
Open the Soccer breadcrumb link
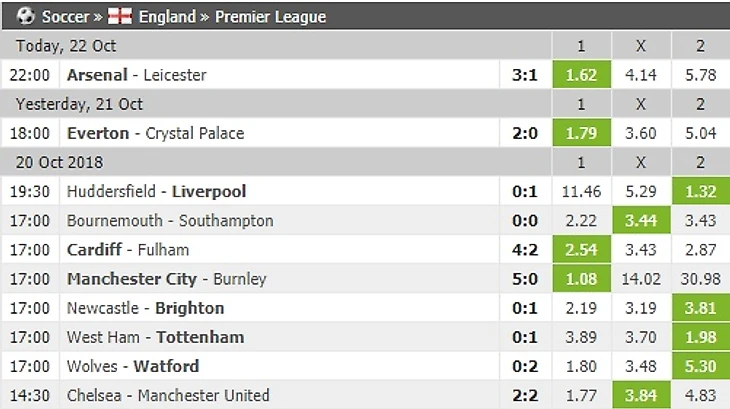pos(66,16)
